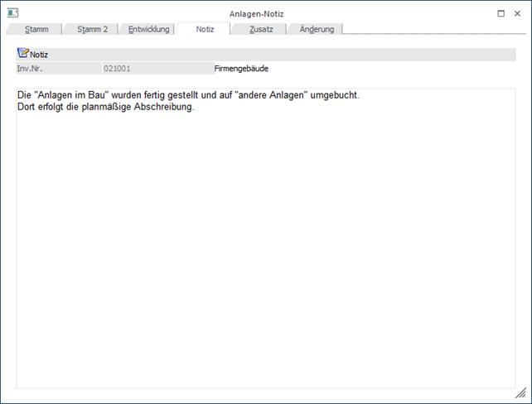Click the Notiz pencil-and-paper icon
Screen dimensions: 532x404
point(22,54)
